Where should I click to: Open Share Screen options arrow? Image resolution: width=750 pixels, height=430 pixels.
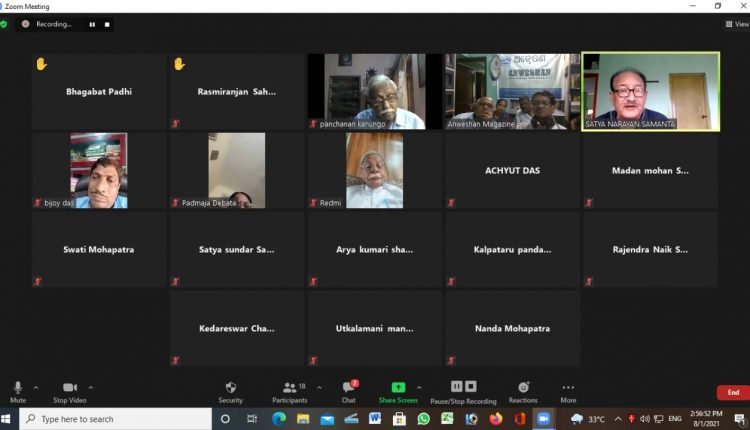(419, 387)
